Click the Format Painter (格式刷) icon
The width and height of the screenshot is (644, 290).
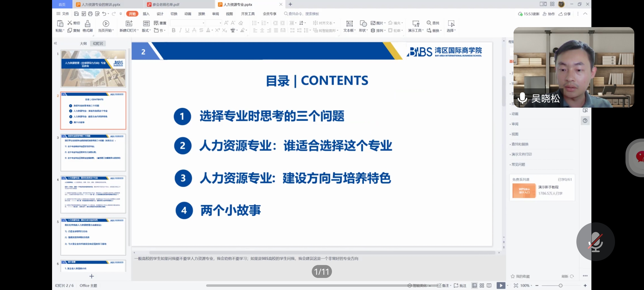[87, 24]
